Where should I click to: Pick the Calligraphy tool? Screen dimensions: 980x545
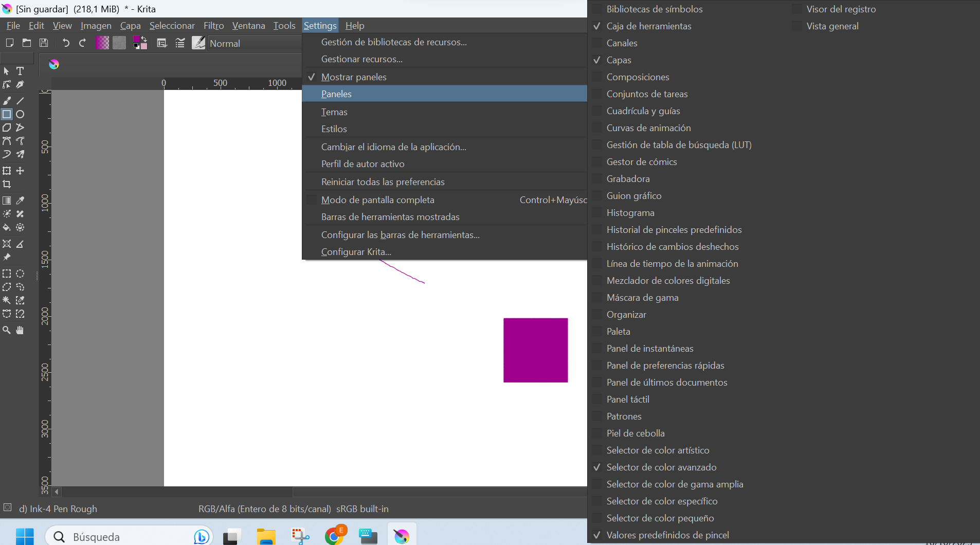pyautogui.click(x=20, y=84)
